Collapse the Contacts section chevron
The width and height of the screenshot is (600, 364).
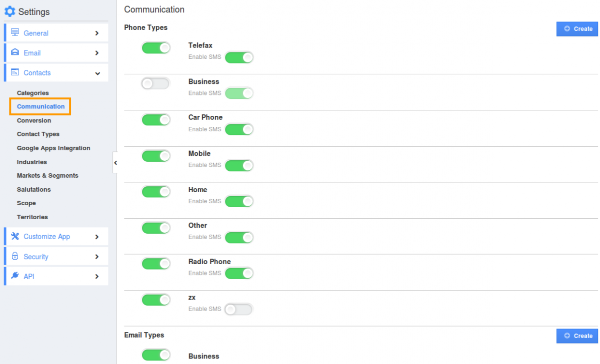pyautogui.click(x=97, y=73)
